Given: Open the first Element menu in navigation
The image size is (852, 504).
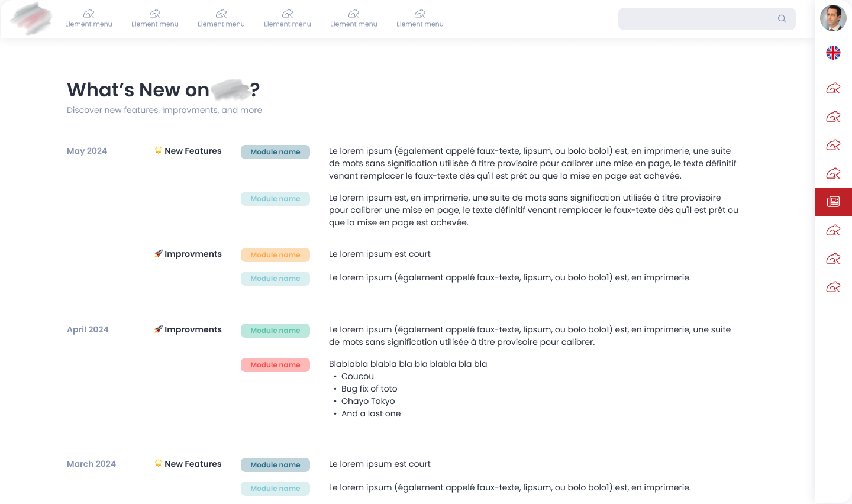Looking at the screenshot, I should 89,18.
